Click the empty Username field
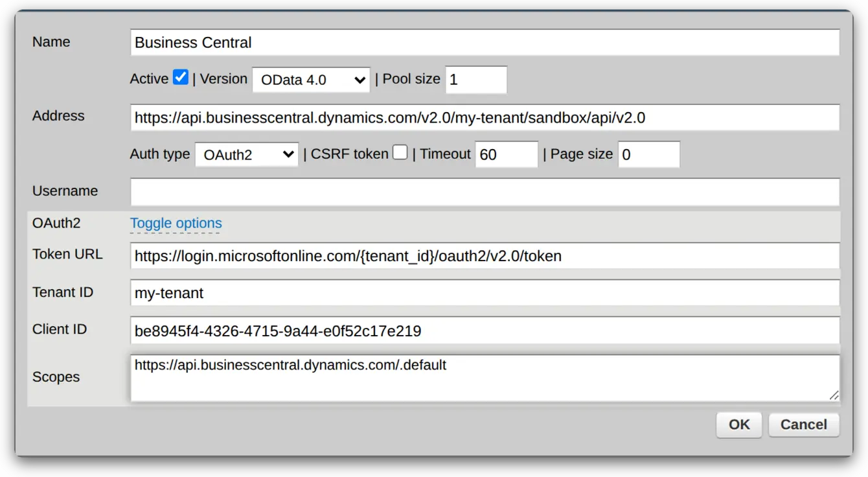The image size is (868, 477). click(485, 192)
